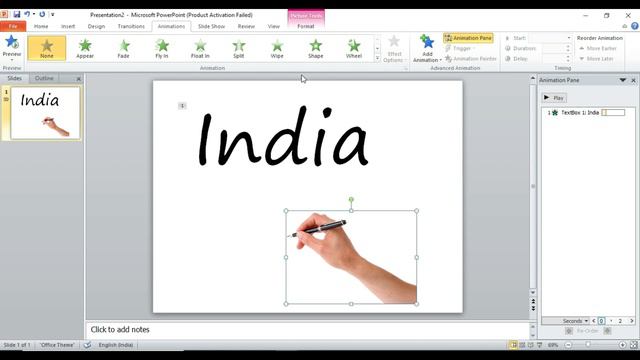Switch to Normal view in status bar

tap(513, 345)
